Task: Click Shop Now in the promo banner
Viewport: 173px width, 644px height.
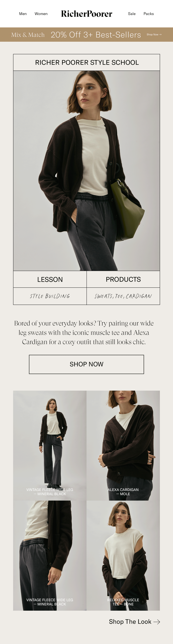Action: [x=154, y=34]
